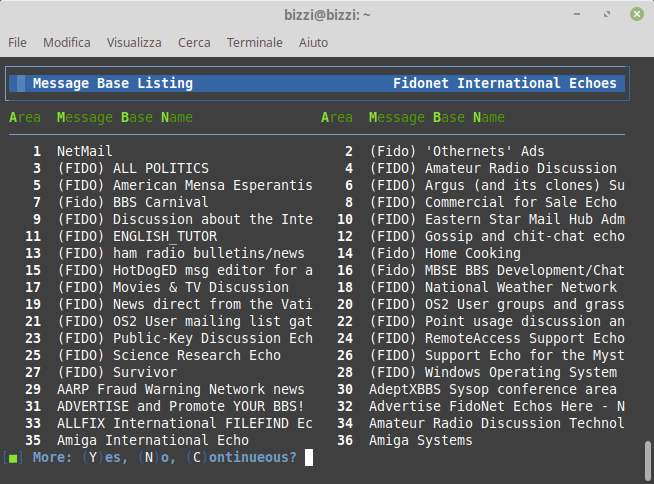Viewport: 654px width, 484px height.
Task: Select (FIDO) Movies & TV Discussion entry
Action: [x=173, y=287]
